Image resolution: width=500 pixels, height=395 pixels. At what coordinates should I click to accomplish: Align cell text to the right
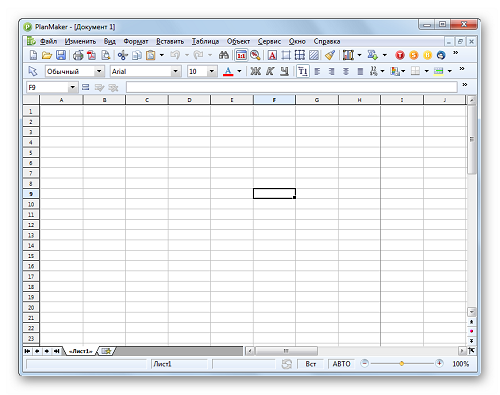click(x=331, y=71)
